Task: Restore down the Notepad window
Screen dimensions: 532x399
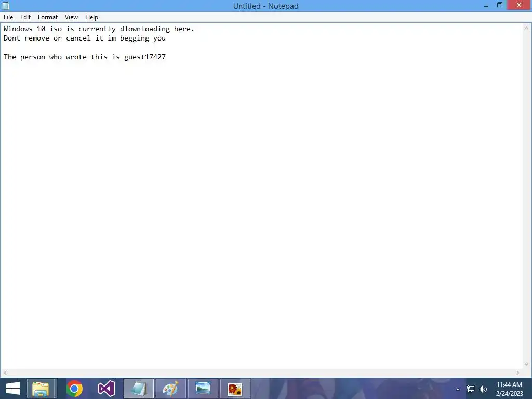Action: pyautogui.click(x=499, y=5)
